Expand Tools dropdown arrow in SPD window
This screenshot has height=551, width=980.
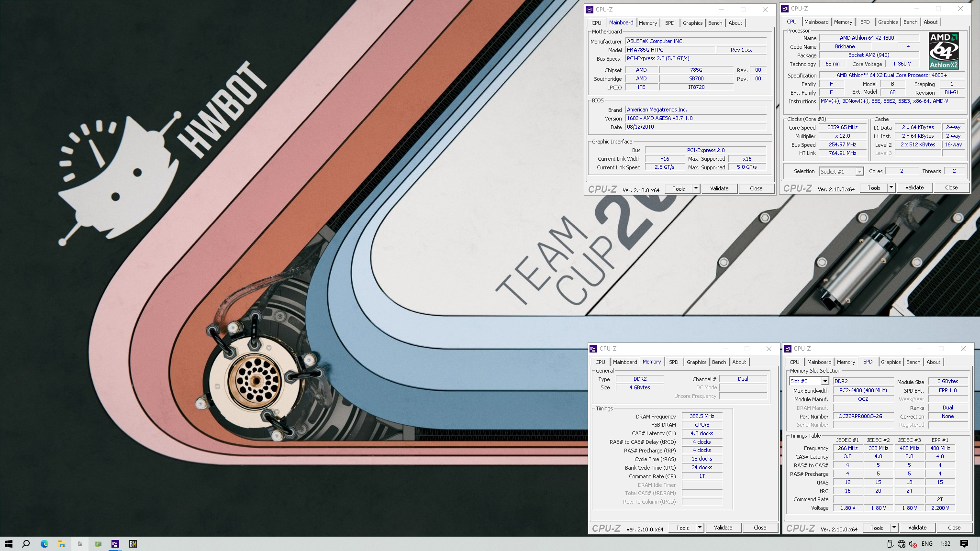[x=894, y=528]
